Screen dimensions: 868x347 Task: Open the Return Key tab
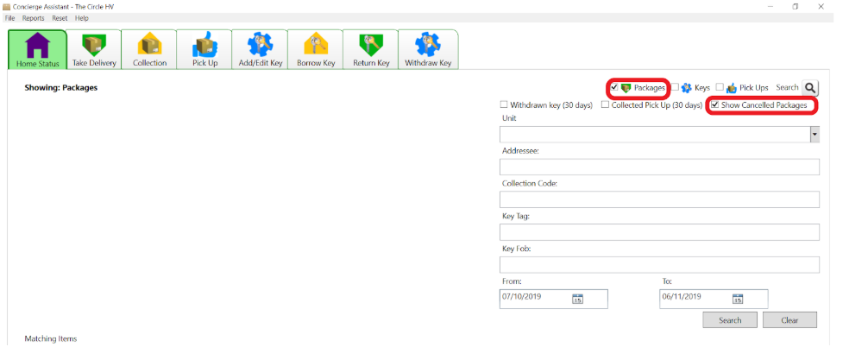point(371,49)
